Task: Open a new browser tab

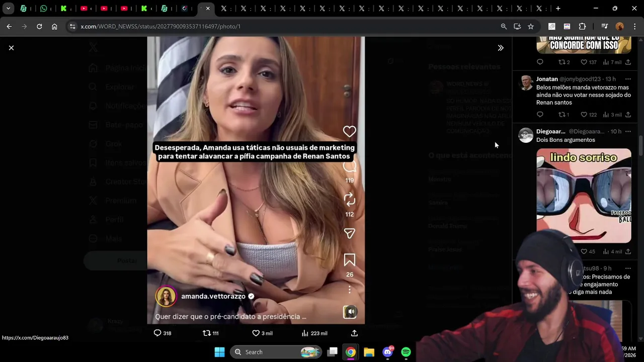Action: pos(558,9)
